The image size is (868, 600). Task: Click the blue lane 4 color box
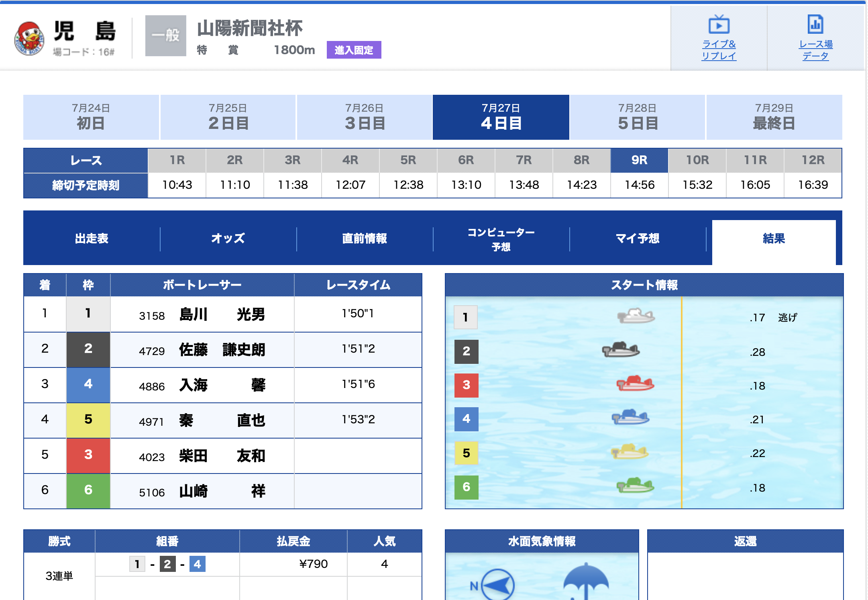tap(466, 419)
